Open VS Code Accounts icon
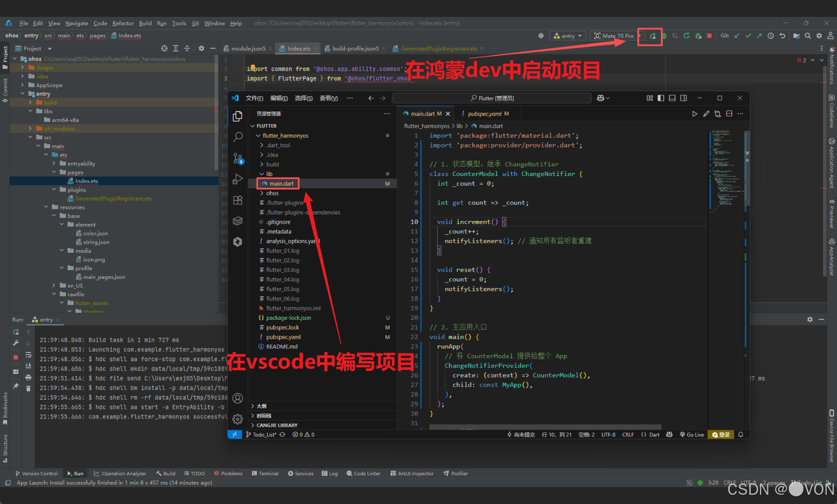837x504 pixels. 238,398
